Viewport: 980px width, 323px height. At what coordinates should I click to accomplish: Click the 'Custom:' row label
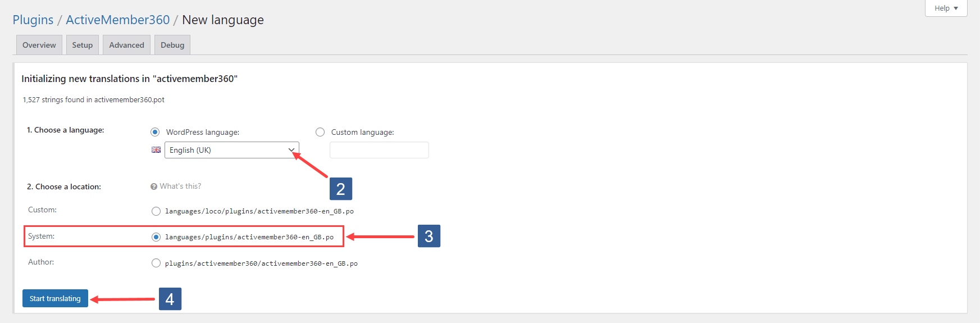pos(43,210)
